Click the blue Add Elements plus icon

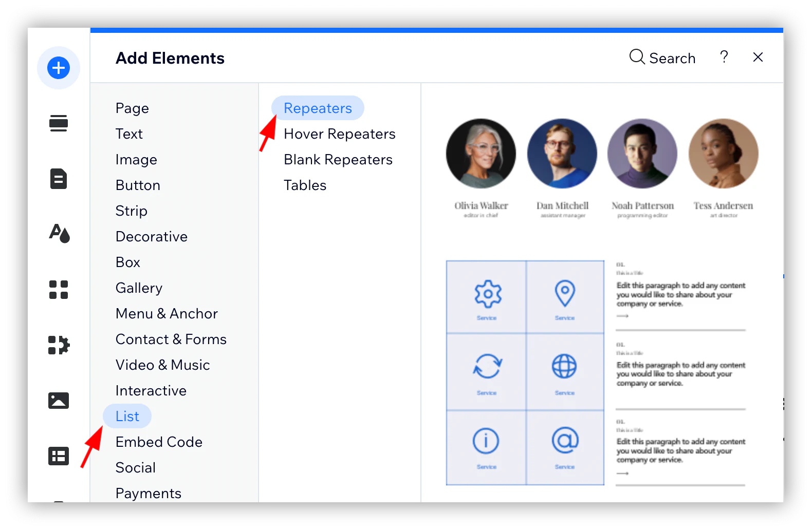tap(59, 68)
